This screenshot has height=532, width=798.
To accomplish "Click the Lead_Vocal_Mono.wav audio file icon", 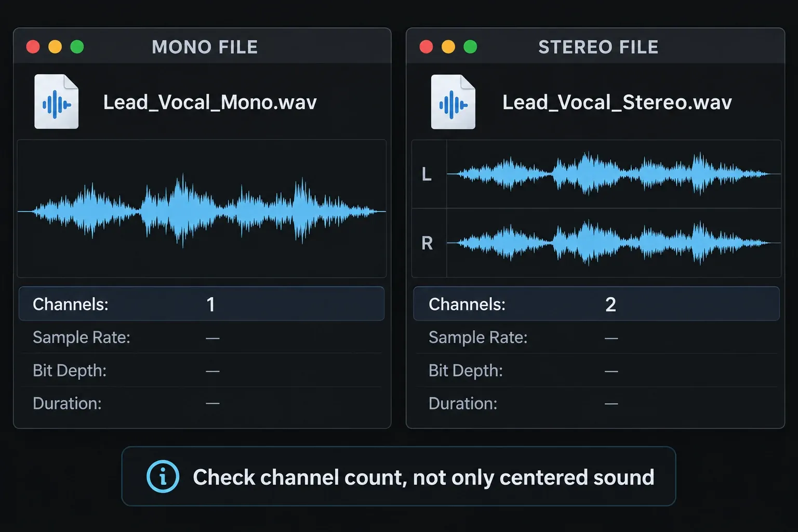I will tap(57, 102).
